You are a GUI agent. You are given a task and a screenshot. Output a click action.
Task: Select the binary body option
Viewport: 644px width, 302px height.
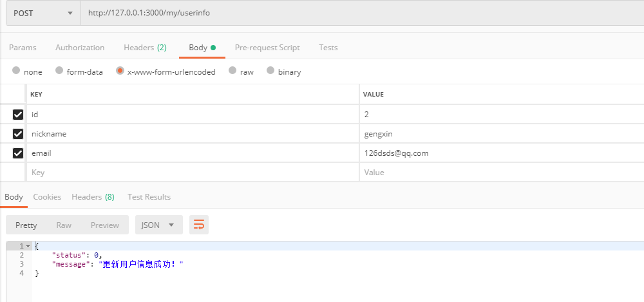(x=270, y=70)
